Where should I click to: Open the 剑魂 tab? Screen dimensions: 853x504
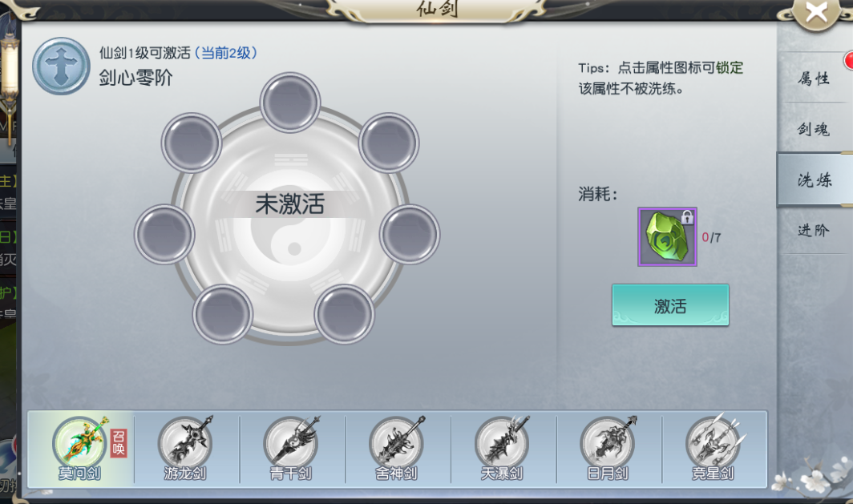[814, 129]
